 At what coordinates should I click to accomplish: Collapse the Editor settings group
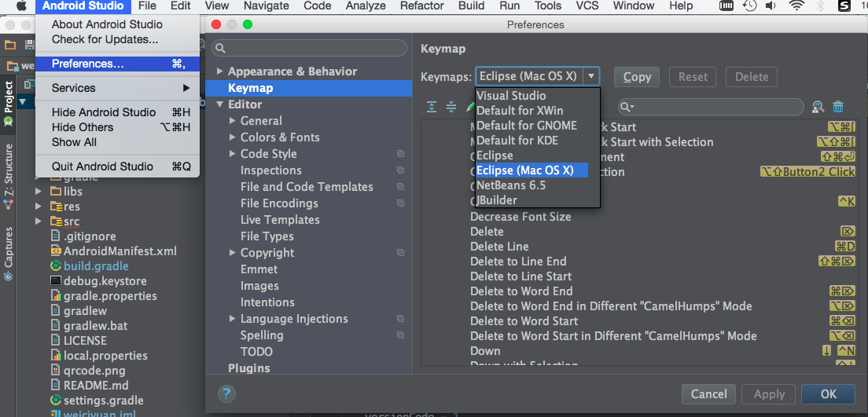[220, 104]
